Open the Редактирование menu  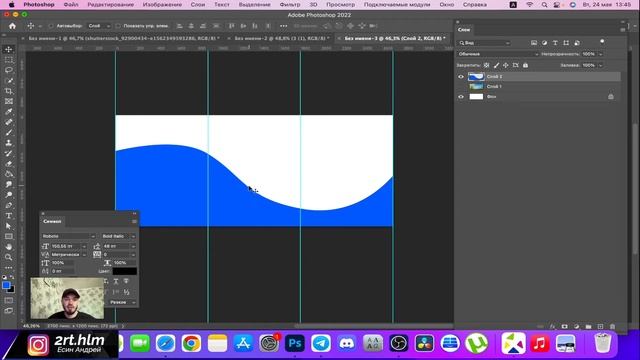pyautogui.click(x=110, y=4)
